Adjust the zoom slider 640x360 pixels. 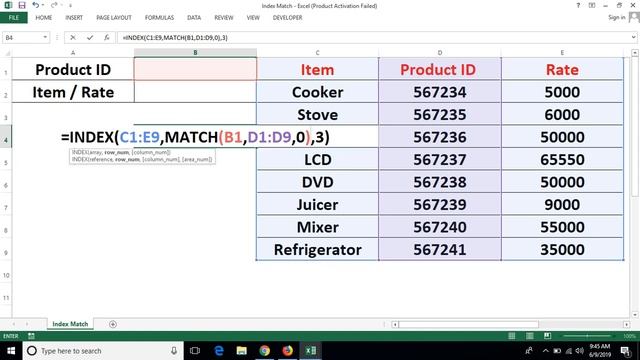tap(587, 336)
